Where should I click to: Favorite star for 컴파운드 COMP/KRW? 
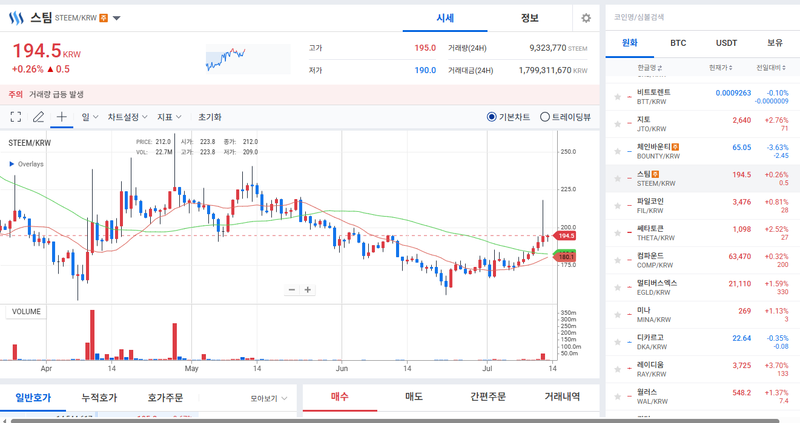[617, 260]
